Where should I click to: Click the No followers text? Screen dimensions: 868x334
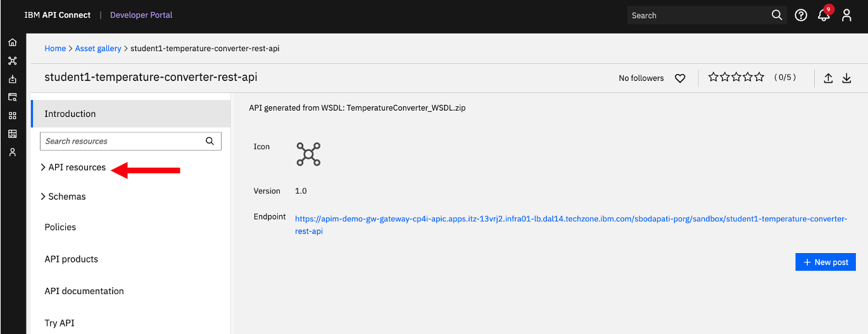[641, 78]
